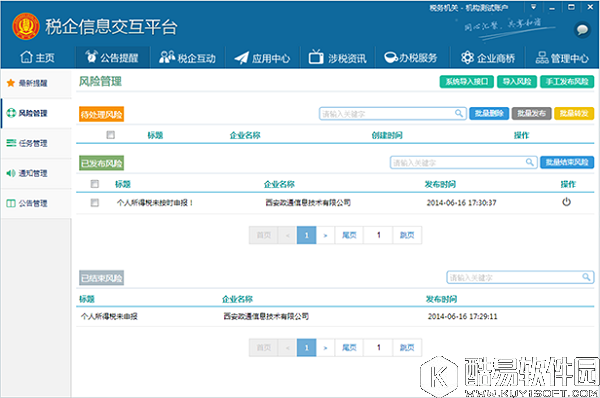Click search icon in 待处理风险 search box
Image resolution: width=600 pixels, height=398 pixels.
pos(458,113)
